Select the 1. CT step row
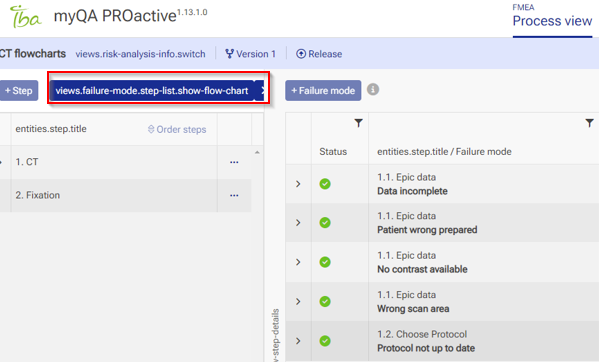 pos(126,162)
